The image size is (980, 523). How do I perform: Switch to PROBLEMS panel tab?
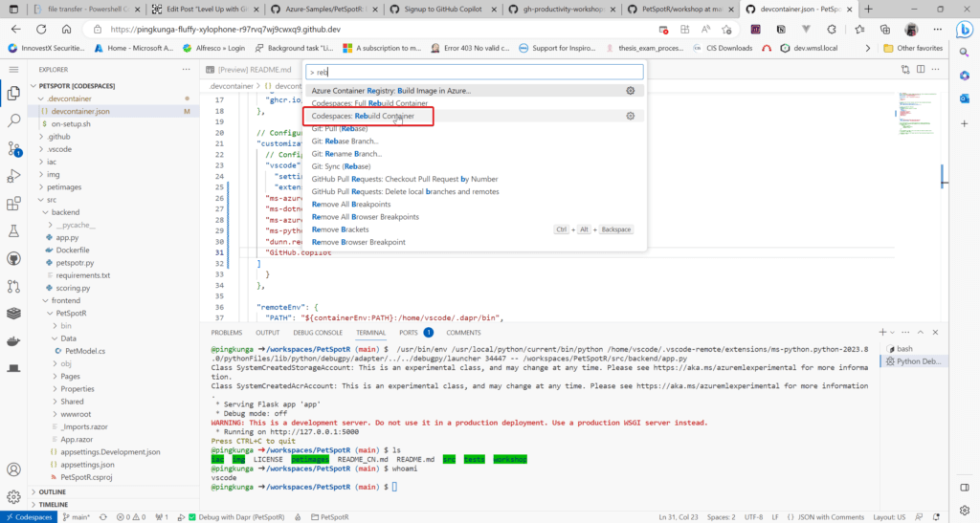[x=226, y=333]
